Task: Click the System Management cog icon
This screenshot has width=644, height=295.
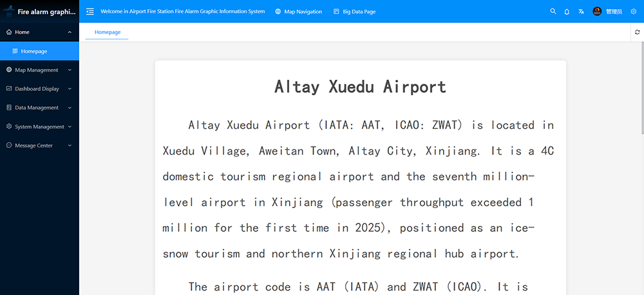Action: [9, 126]
